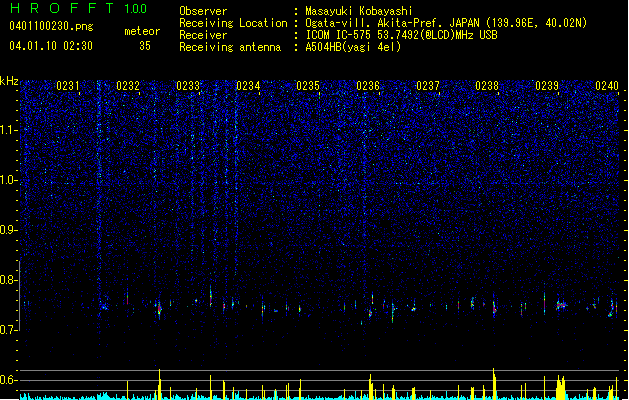Click the Observer field label
The image size is (629, 400).
click(203, 11)
